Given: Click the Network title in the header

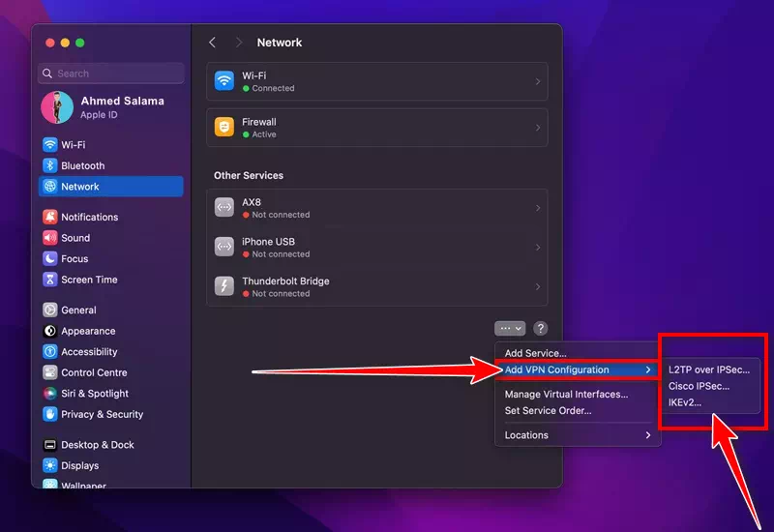Looking at the screenshot, I should tap(280, 43).
